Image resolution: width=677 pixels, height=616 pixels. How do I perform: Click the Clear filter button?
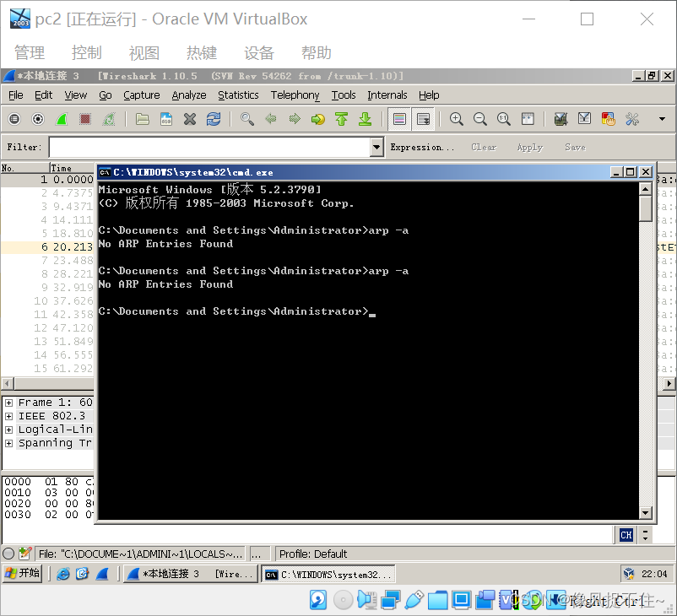pyautogui.click(x=484, y=147)
